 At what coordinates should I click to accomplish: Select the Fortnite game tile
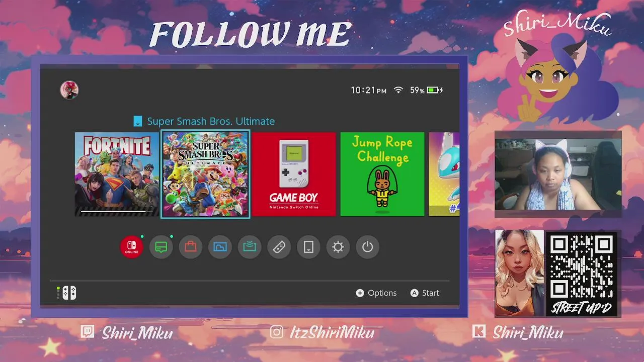(117, 174)
